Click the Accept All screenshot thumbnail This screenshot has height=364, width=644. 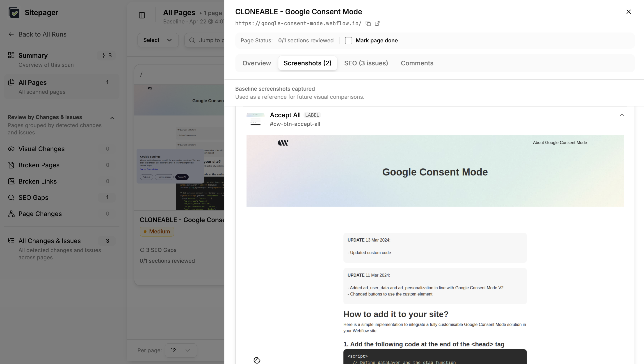255,119
